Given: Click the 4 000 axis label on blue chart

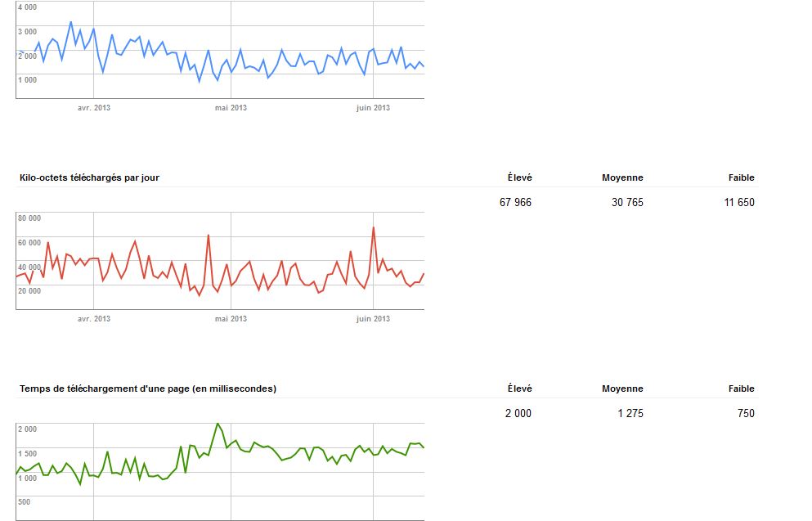Looking at the screenshot, I should [28, 7].
